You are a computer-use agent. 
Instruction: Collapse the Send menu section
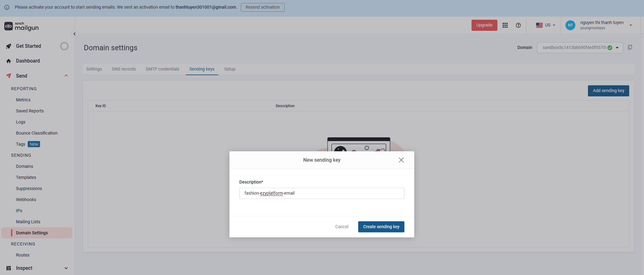pos(66,76)
